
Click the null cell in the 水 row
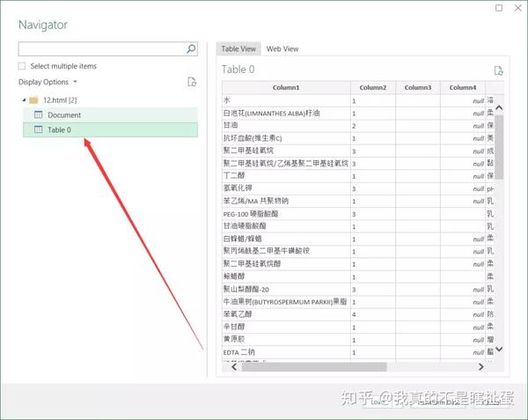463,100
